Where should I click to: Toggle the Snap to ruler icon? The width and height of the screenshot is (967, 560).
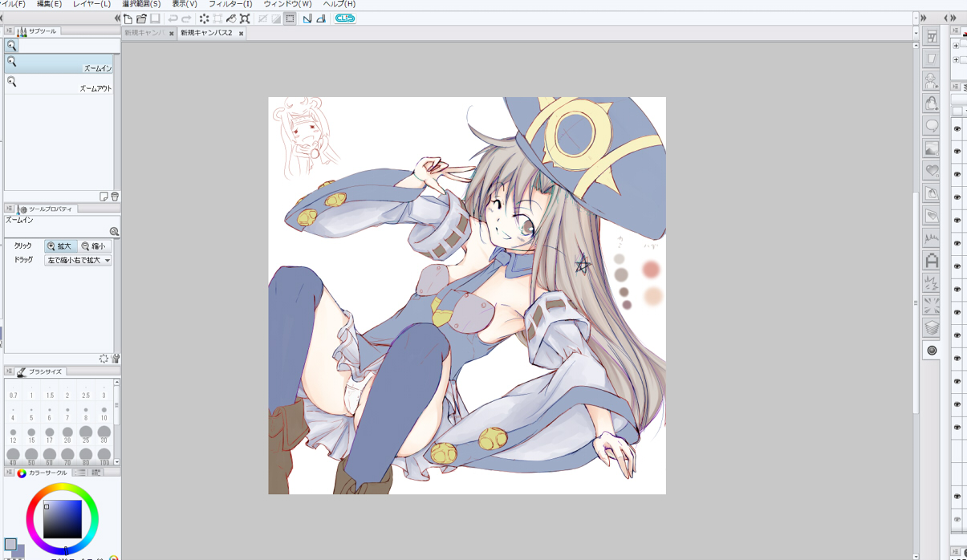[x=307, y=18]
